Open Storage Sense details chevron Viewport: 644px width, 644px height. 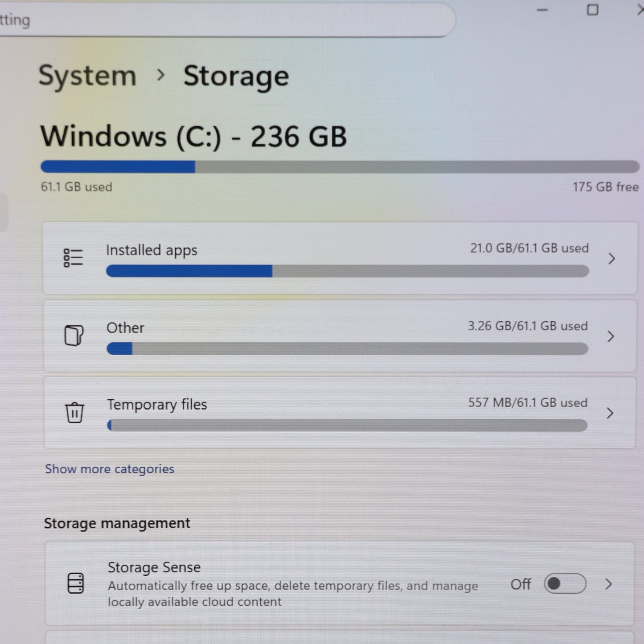click(608, 584)
